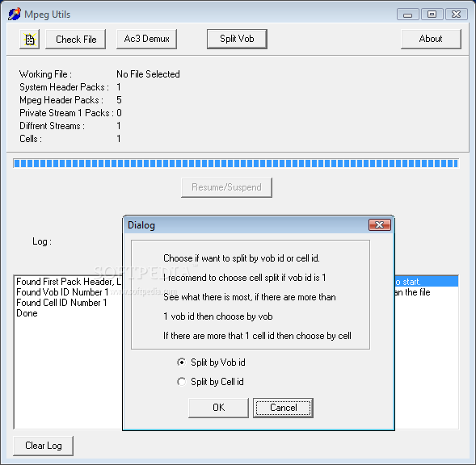Click the open file document icon button
Image resolution: width=476 pixels, height=465 pixels.
(29, 39)
